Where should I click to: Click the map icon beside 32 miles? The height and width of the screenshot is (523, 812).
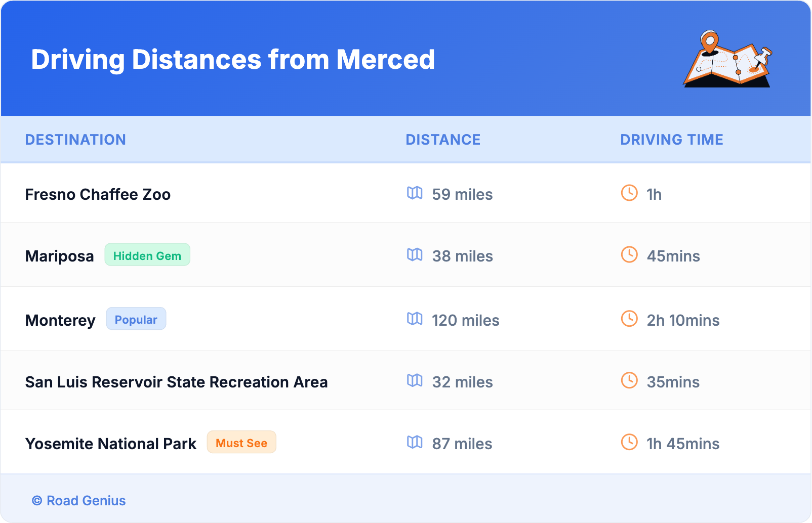pos(415,380)
